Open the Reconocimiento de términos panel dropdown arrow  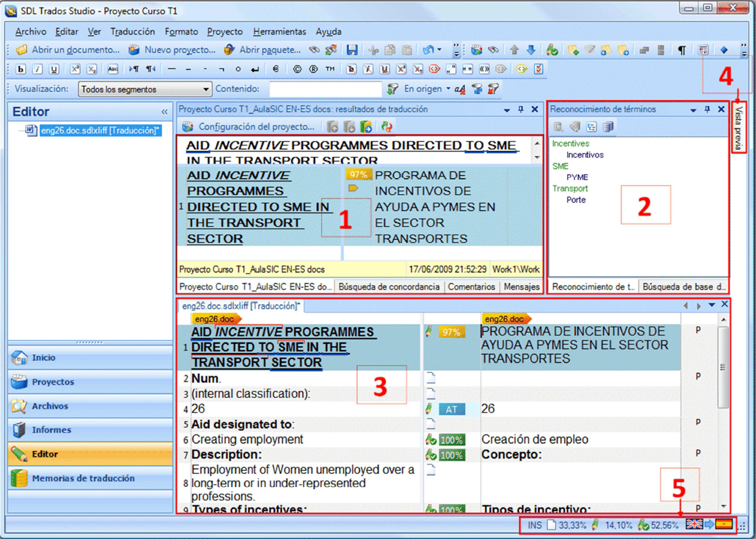[693, 109]
